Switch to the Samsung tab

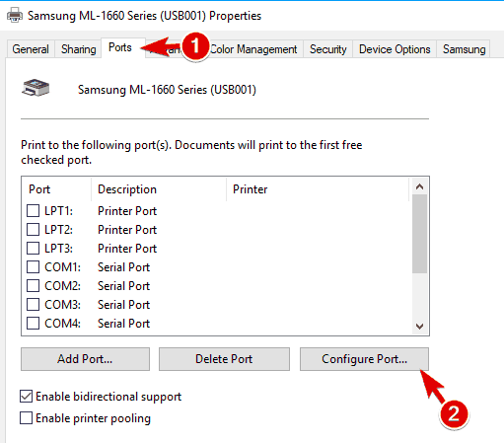click(464, 49)
